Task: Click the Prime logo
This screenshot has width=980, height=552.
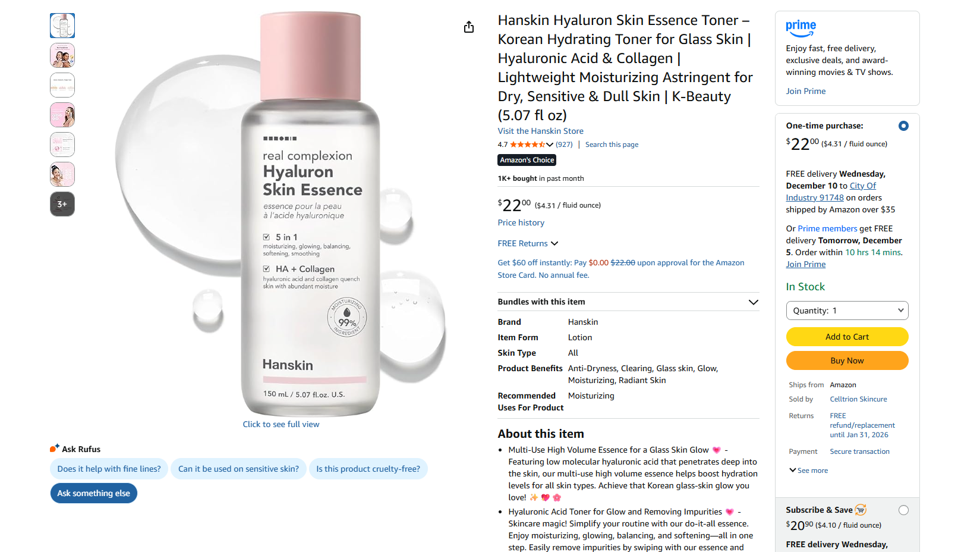Action: coord(801,28)
